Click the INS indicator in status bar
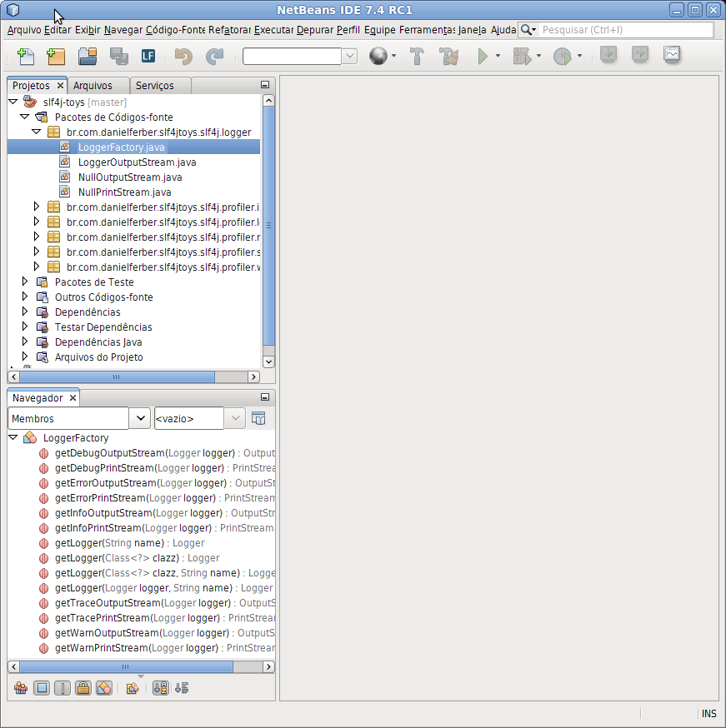The height and width of the screenshot is (728, 726). 708,714
